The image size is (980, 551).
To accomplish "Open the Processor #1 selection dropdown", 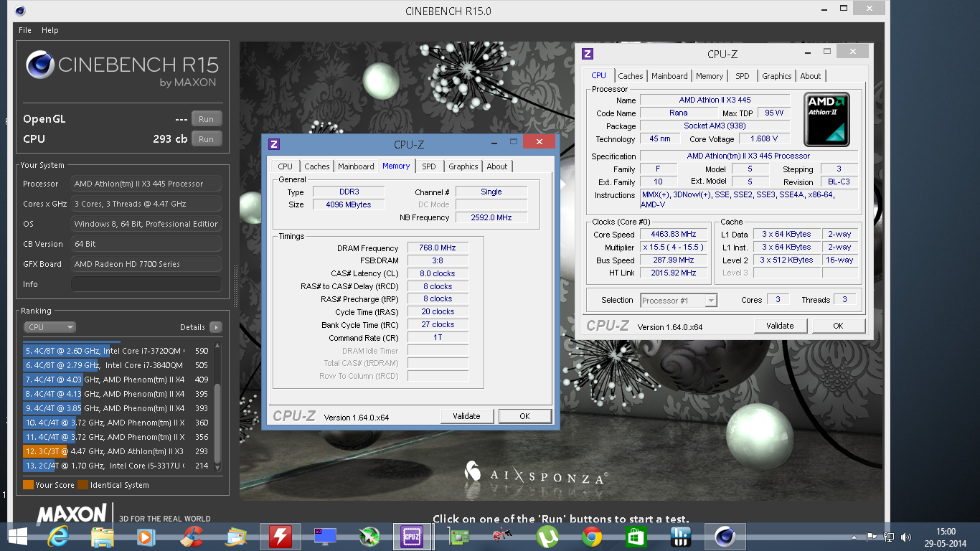I will point(678,301).
